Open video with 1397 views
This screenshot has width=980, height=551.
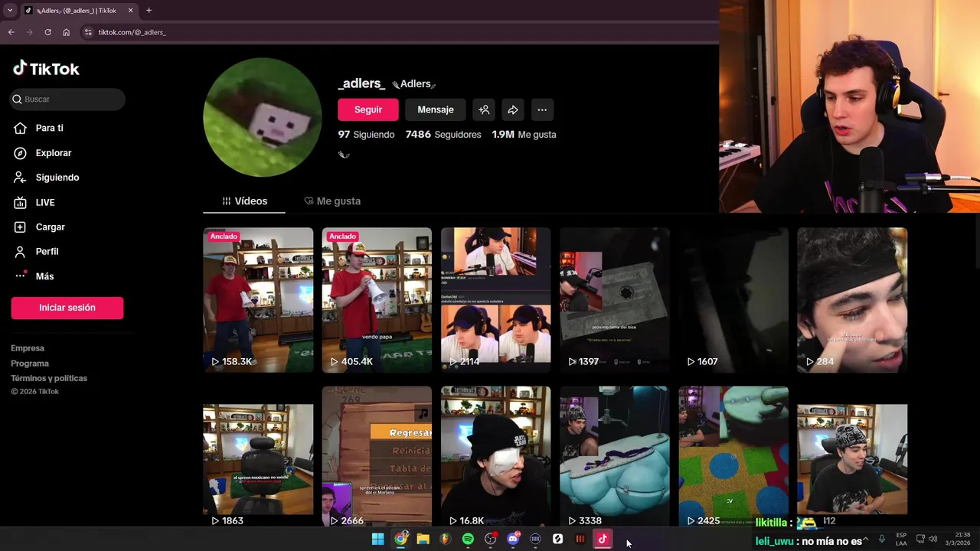(x=615, y=300)
